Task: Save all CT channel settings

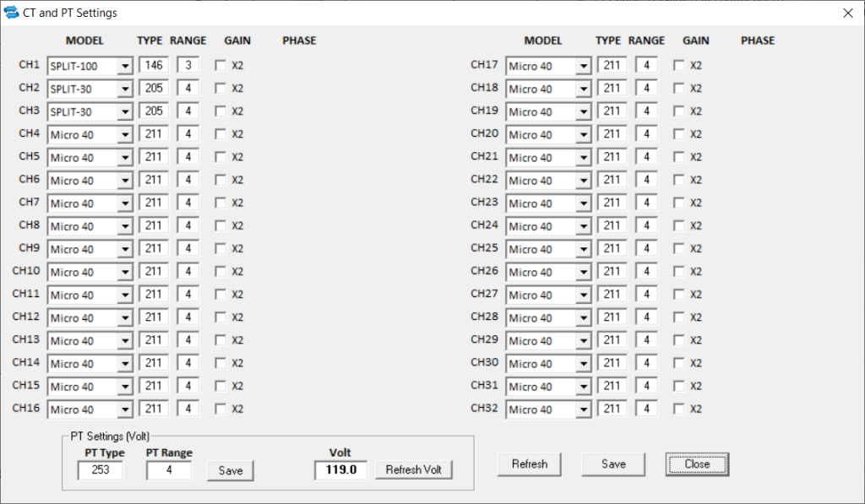Action: click(x=613, y=464)
